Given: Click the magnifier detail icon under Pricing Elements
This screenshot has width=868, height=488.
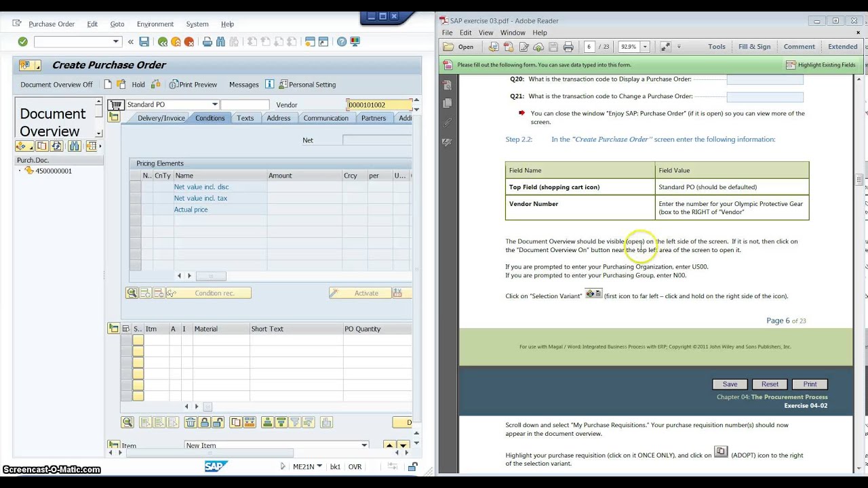Looking at the screenshot, I should pos(132,293).
